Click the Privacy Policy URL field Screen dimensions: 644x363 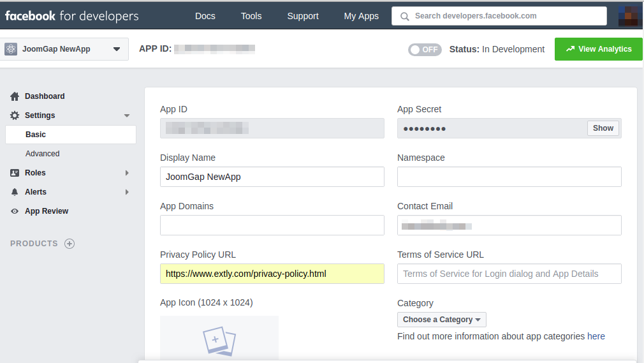coord(272,274)
